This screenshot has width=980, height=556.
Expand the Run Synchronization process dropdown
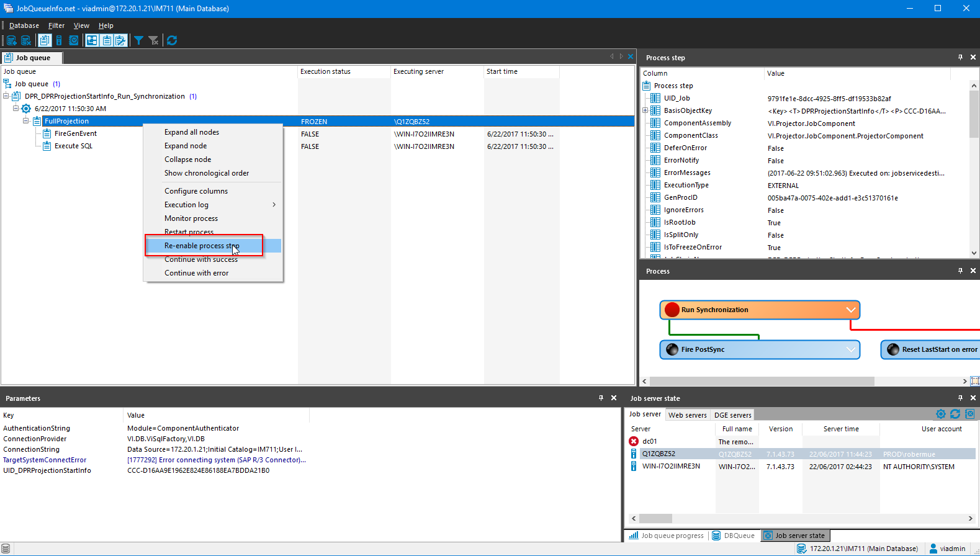click(850, 310)
